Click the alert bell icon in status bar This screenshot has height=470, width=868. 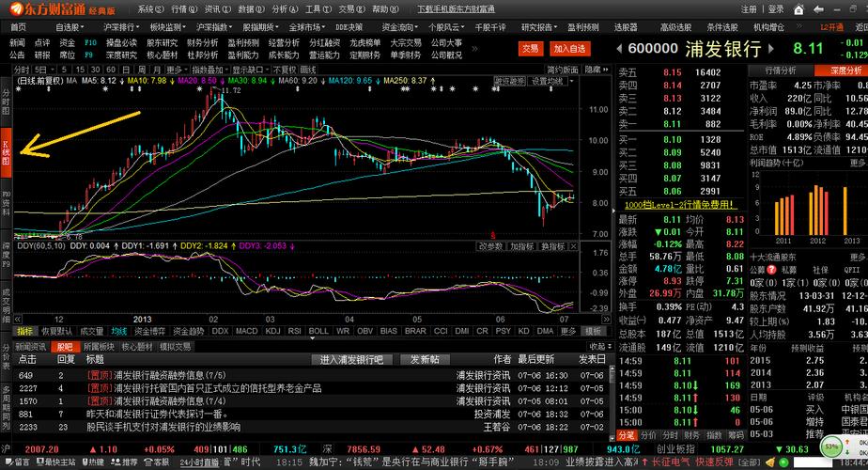[x=770, y=462]
